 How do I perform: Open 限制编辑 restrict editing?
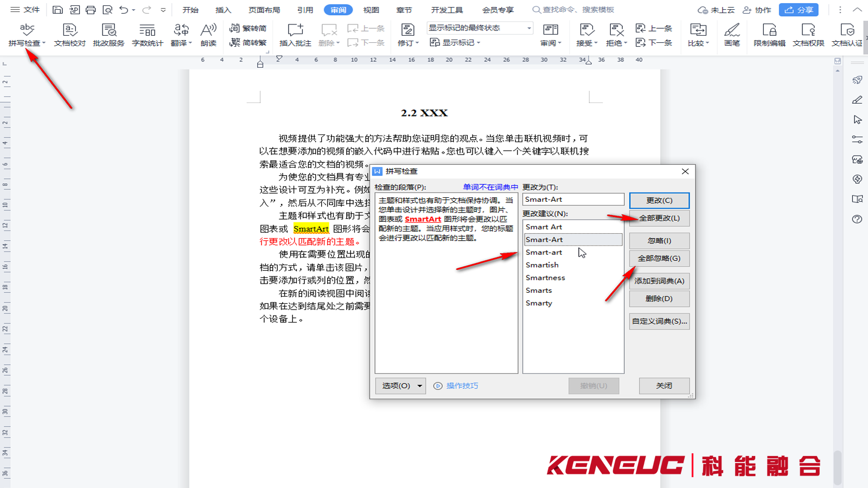click(x=769, y=35)
